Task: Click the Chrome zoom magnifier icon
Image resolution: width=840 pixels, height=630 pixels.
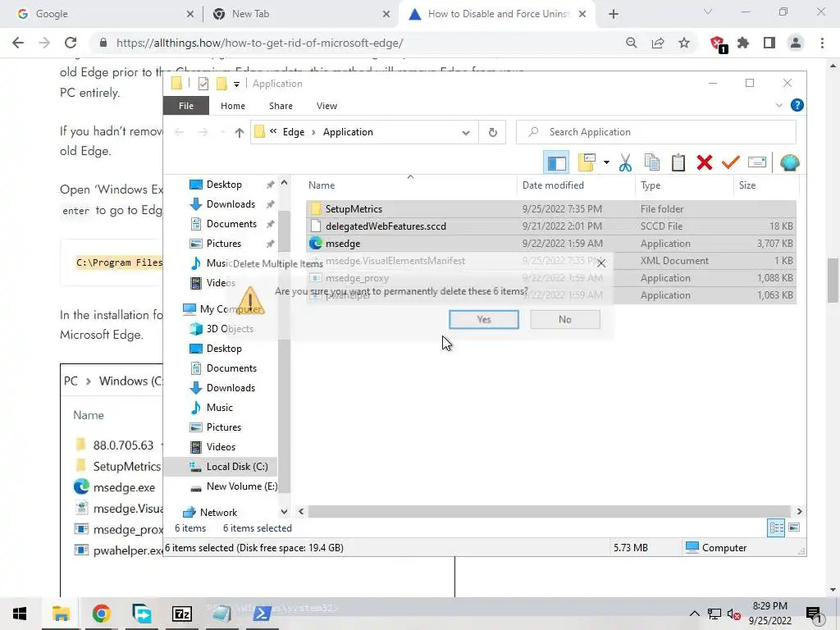Action: point(631,43)
